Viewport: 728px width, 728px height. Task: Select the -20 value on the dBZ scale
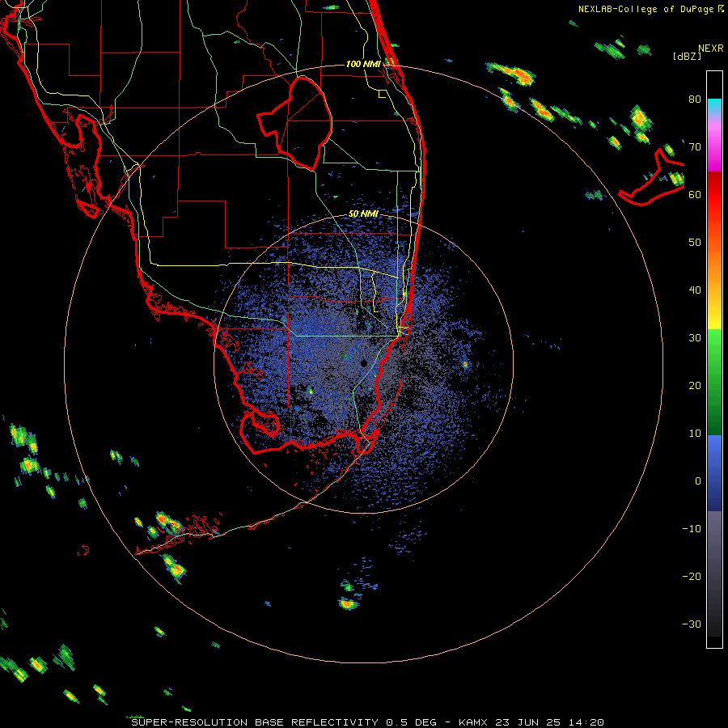pos(692,577)
